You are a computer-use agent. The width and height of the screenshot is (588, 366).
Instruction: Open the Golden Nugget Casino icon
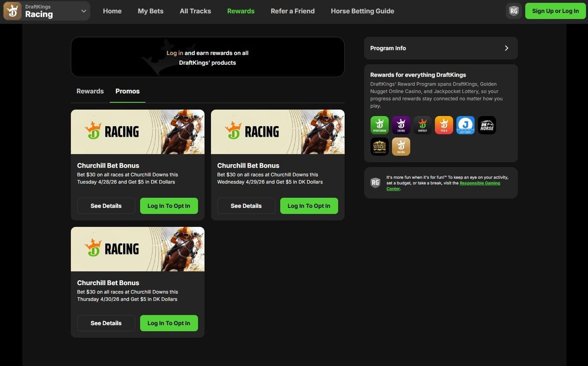[379, 146]
